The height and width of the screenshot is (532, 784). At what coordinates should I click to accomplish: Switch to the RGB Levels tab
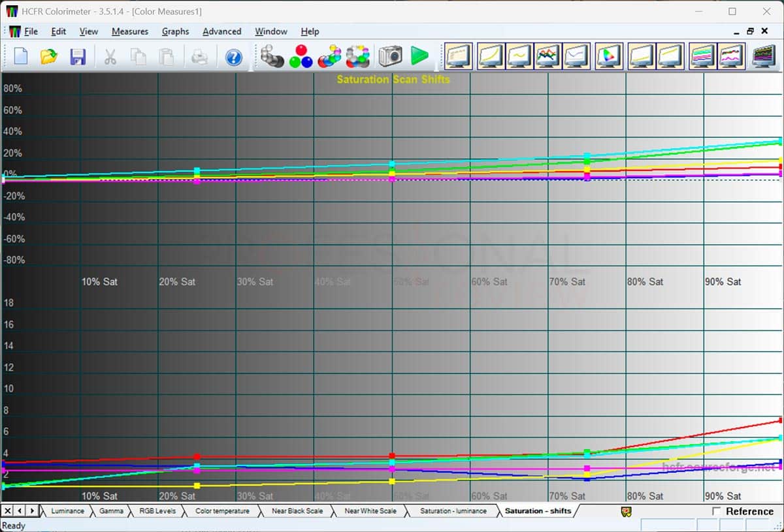point(157,511)
